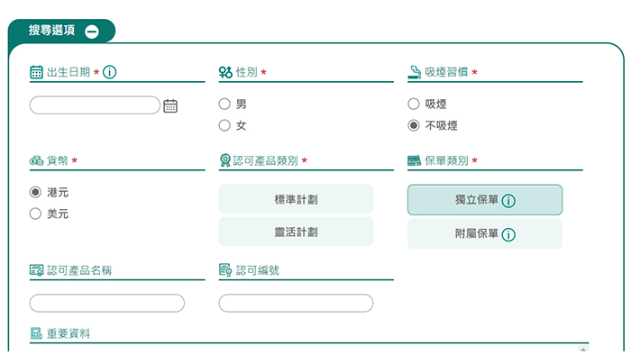Click the 性別 label text

tap(246, 72)
